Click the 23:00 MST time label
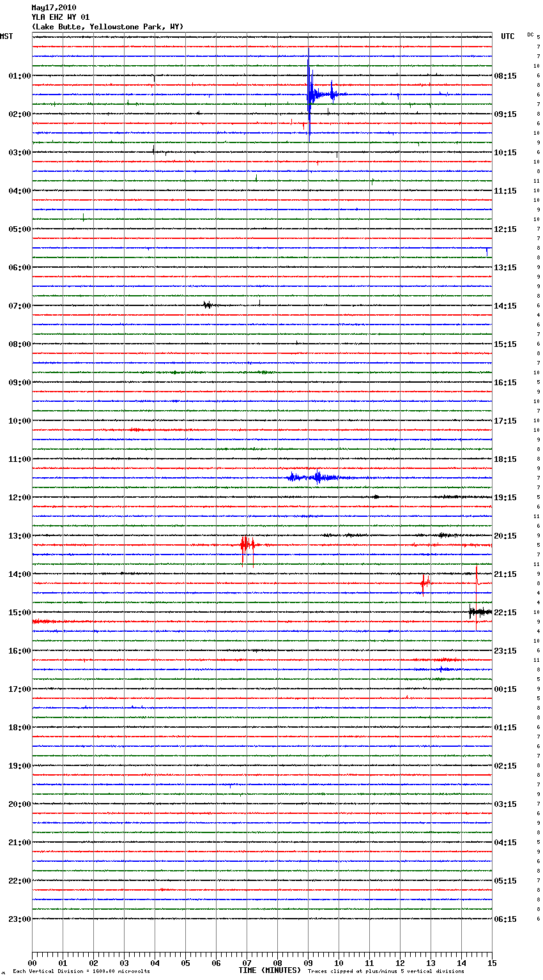543x980 pixels. (x=19, y=919)
